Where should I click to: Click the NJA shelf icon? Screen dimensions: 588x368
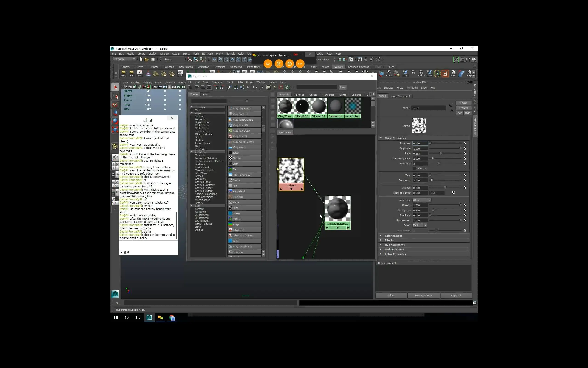pyautogui.click(x=453, y=74)
